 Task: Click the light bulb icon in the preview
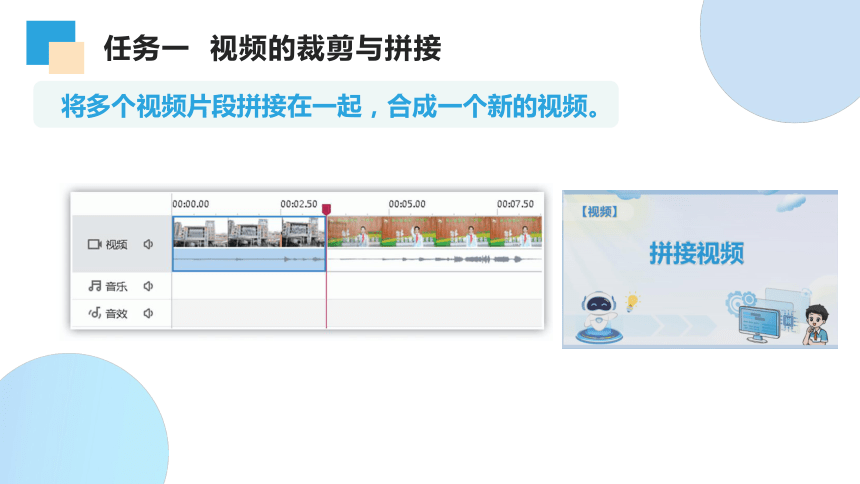[632, 302]
